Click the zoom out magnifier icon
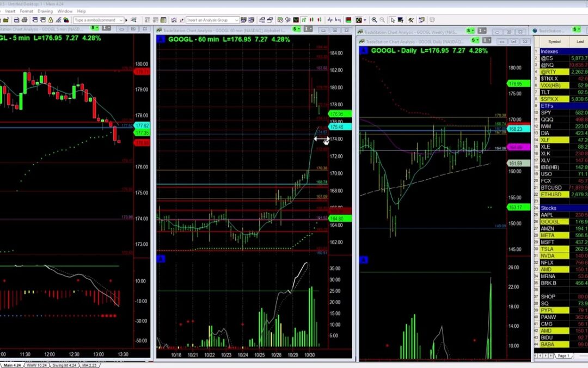The image size is (588, 368). click(x=382, y=20)
